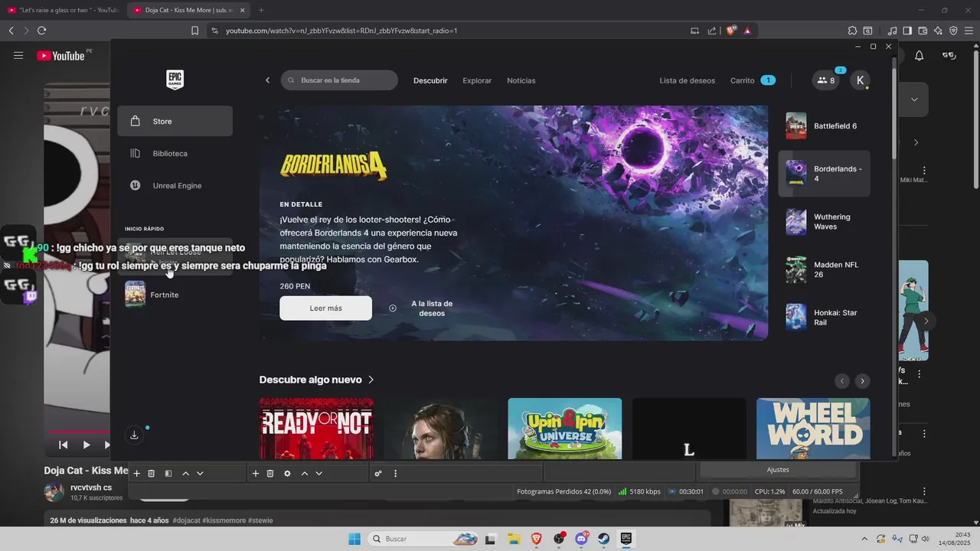Open the Epic friends list icon
Viewport: 980px width, 551px height.
(x=826, y=80)
